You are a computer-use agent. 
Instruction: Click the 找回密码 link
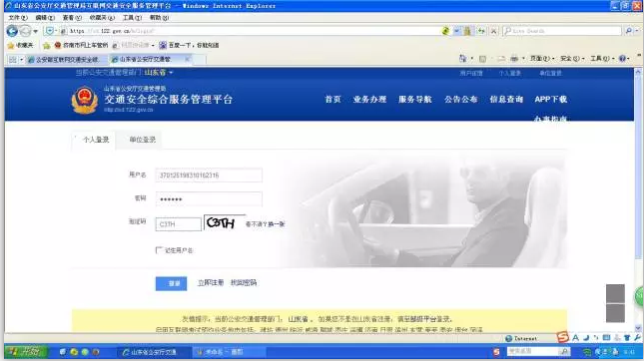244,283
